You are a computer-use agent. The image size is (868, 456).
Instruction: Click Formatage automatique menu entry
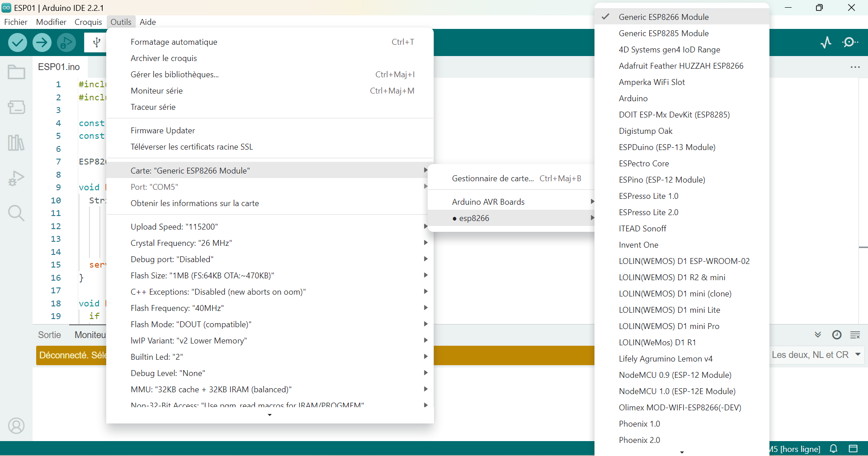270,42
